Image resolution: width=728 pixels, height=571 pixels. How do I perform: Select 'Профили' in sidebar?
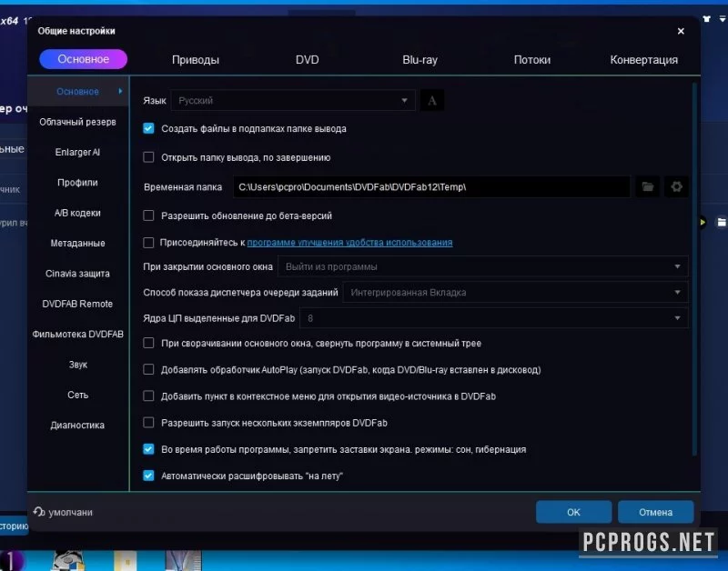(77, 182)
